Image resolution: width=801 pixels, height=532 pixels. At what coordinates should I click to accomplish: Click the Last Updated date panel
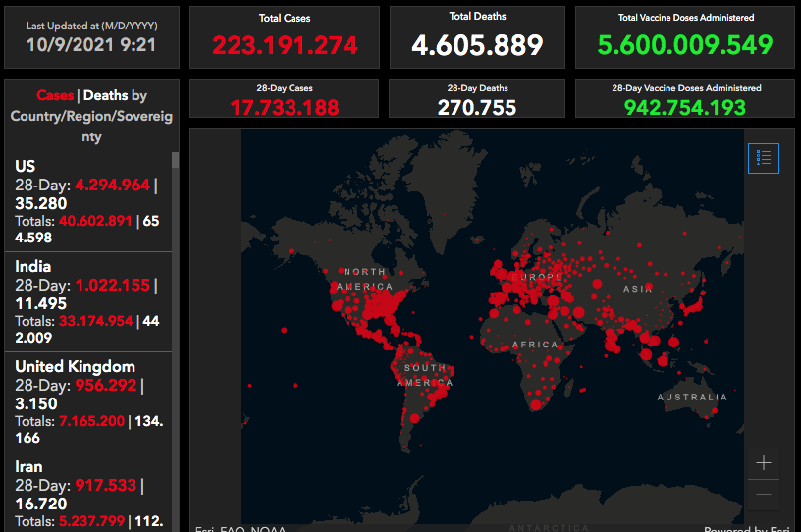(91, 36)
